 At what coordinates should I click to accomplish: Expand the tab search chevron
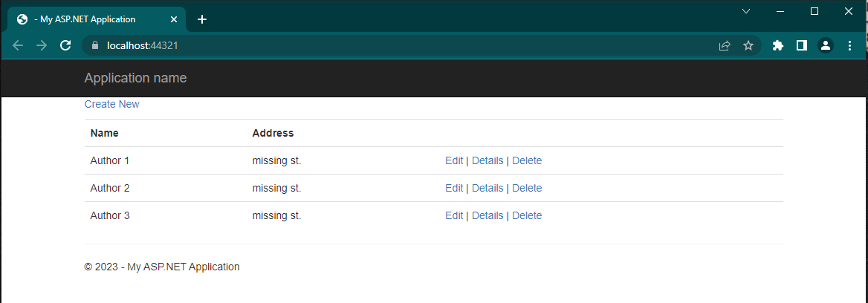[x=746, y=11]
